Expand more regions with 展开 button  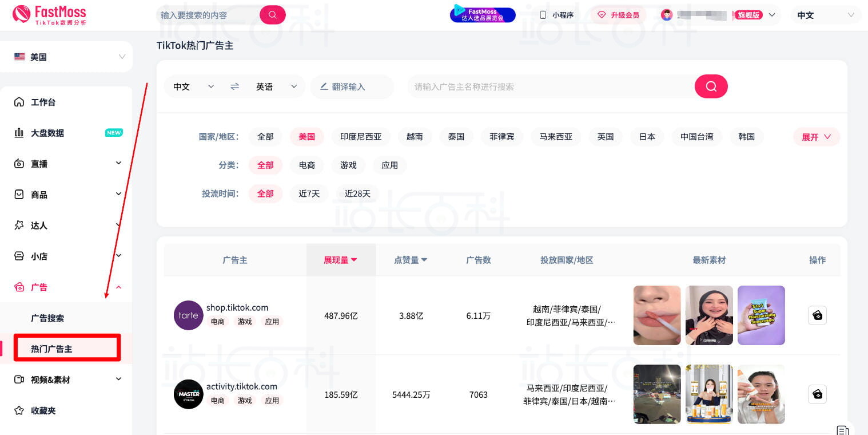pos(816,137)
